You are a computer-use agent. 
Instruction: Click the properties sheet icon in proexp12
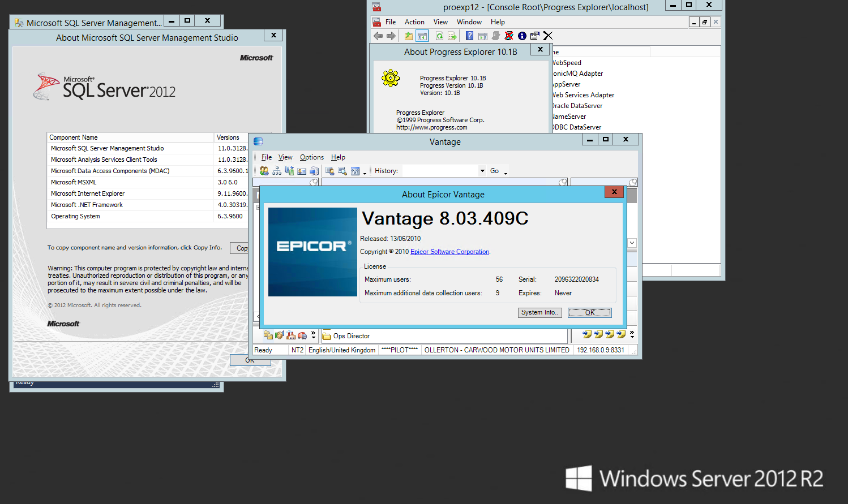click(x=534, y=36)
